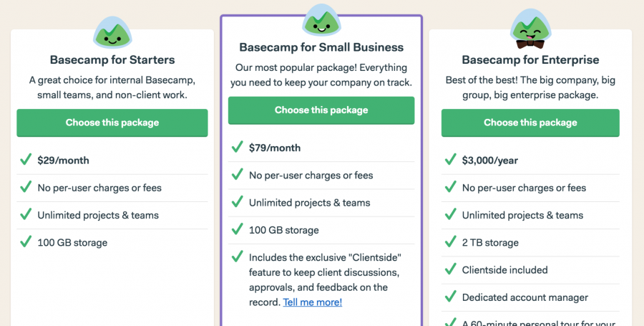Choose the Basecamp for Small Business package

321,110
